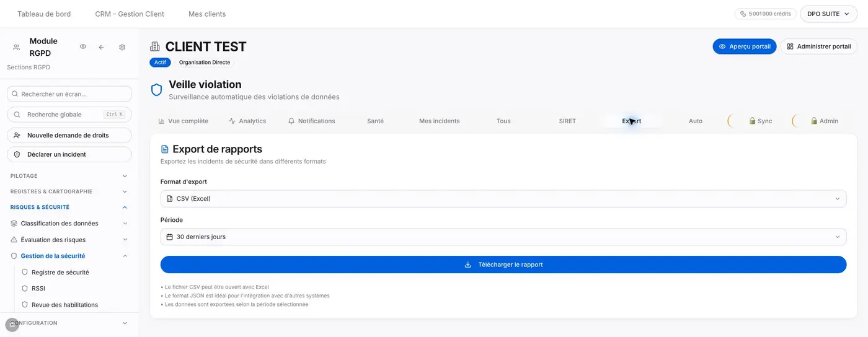Click the bell icon on Notifications tab
Image resolution: width=868 pixels, height=337 pixels.
pos(291,121)
